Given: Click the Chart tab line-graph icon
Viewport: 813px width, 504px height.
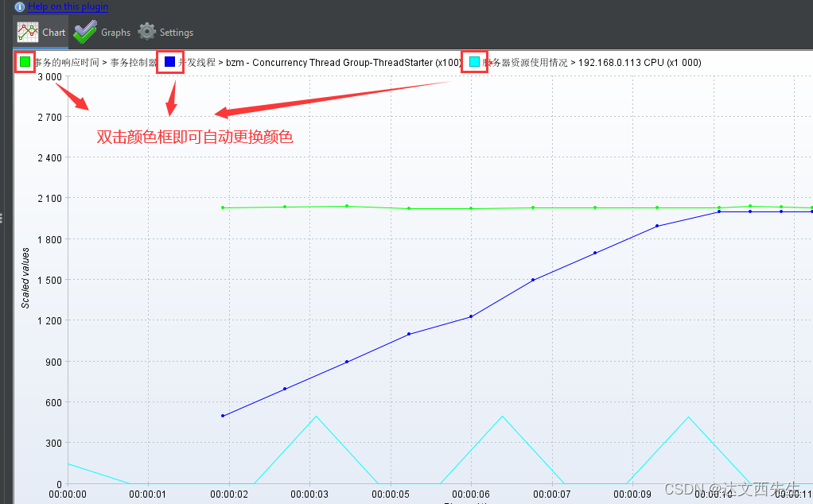Looking at the screenshot, I should click(28, 32).
